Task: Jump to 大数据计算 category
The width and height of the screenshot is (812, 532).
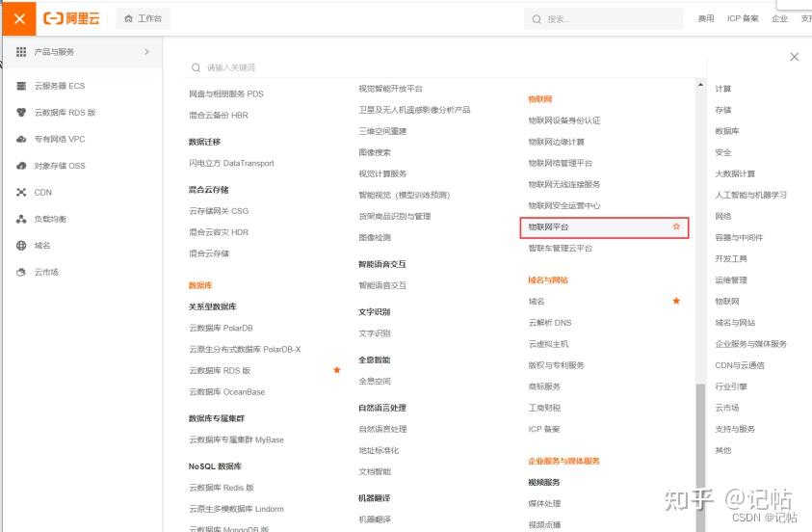Action: click(x=735, y=173)
